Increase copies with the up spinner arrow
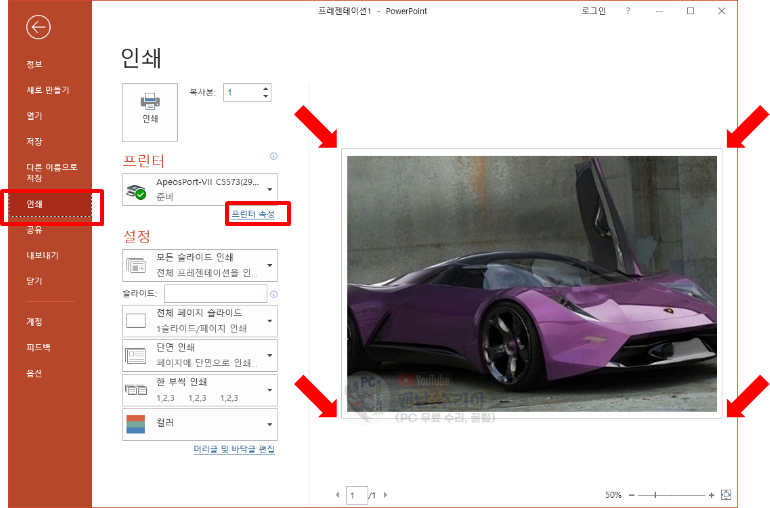770x508 pixels. coord(266,89)
